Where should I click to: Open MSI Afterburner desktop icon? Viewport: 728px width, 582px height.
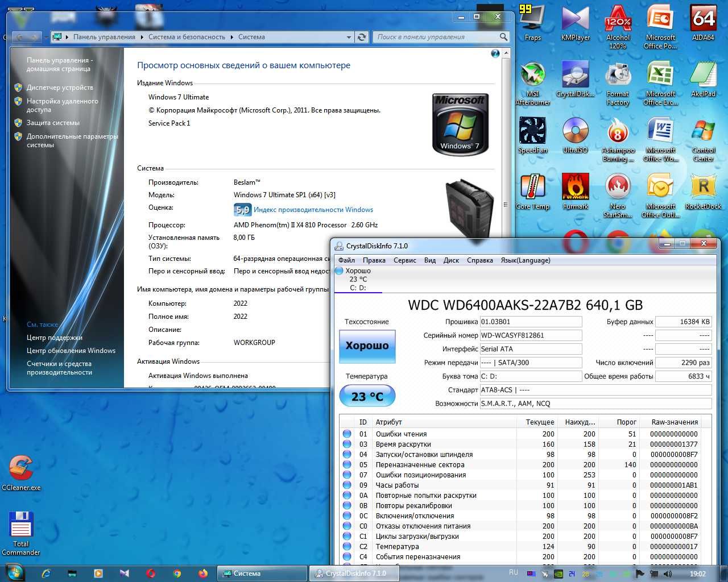[x=532, y=83]
